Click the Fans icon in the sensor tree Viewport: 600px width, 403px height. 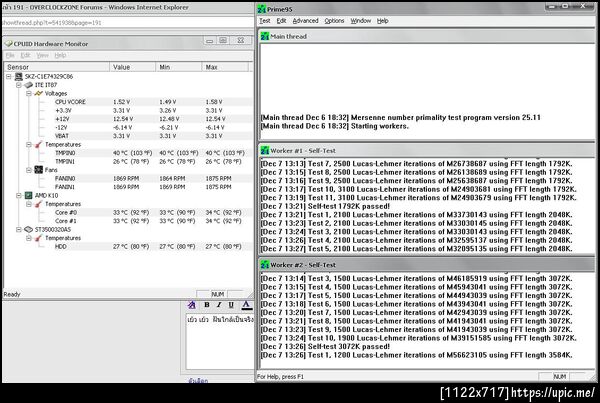pos(39,170)
